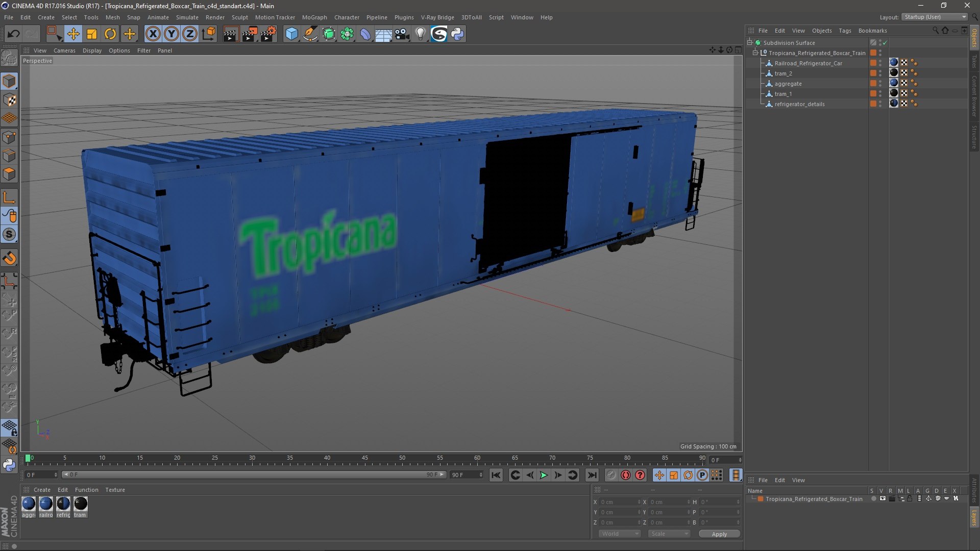Open the Python icon in left sidebar

(9, 465)
